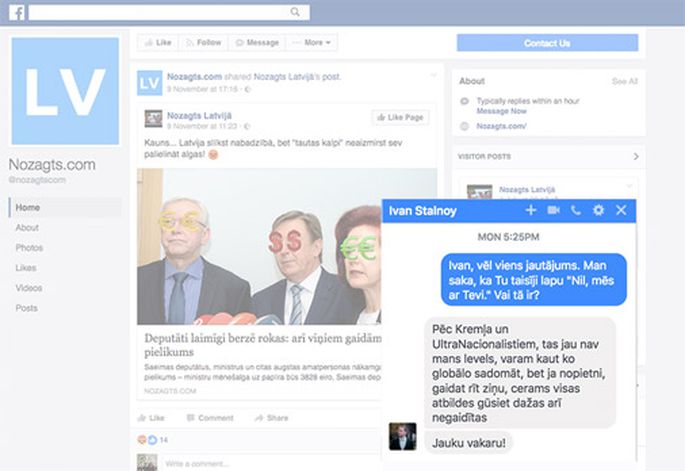The height and width of the screenshot is (471, 685).
Task: Follow the Nozagts.com page
Action: pyautogui.click(x=204, y=42)
